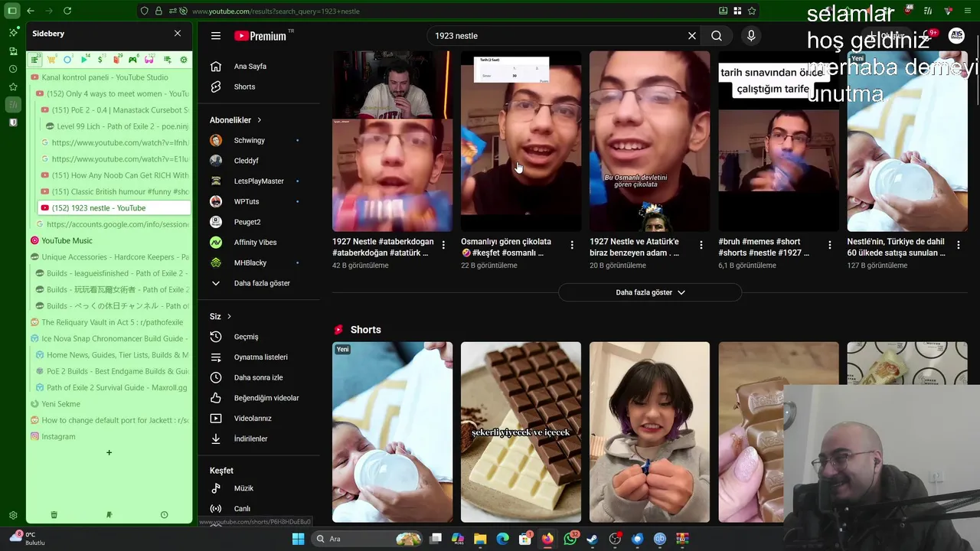Open the LetsPlayMaster channel subscription
This screenshot has height=551, width=980.
(x=259, y=181)
